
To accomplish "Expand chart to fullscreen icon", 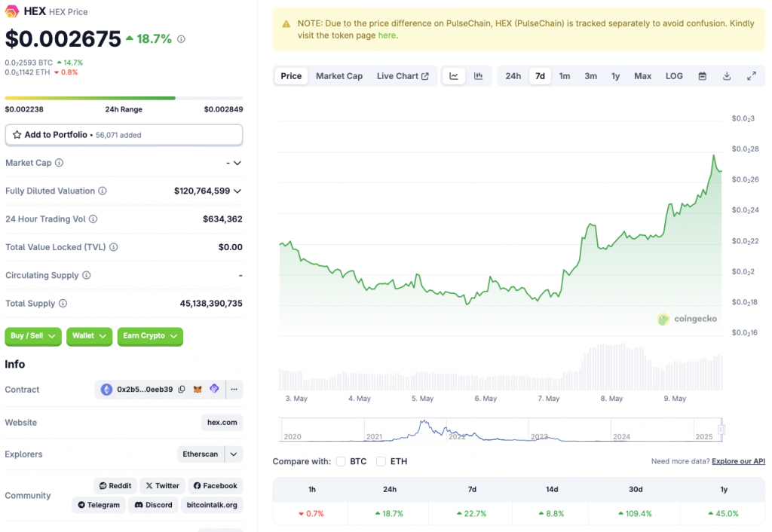I will tap(752, 76).
